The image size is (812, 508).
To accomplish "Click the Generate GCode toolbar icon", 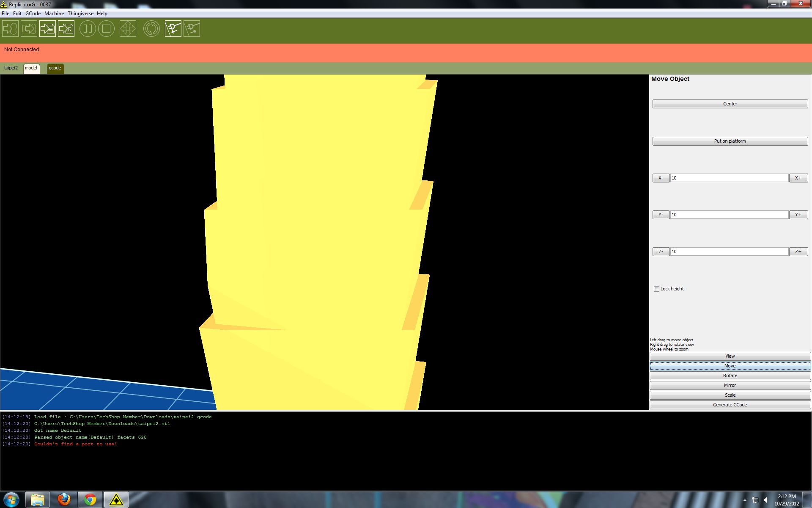I will pos(66,29).
